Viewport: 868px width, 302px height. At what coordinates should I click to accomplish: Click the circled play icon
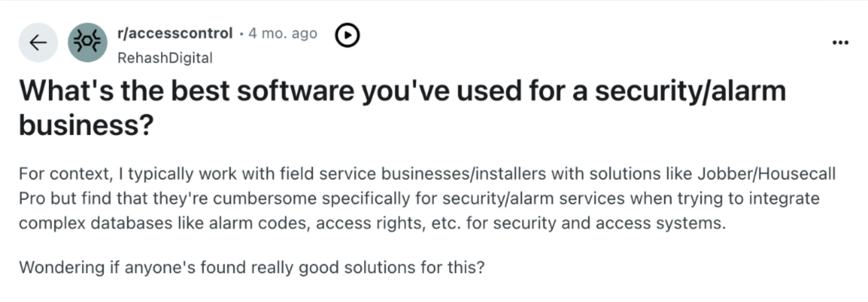pos(347,35)
